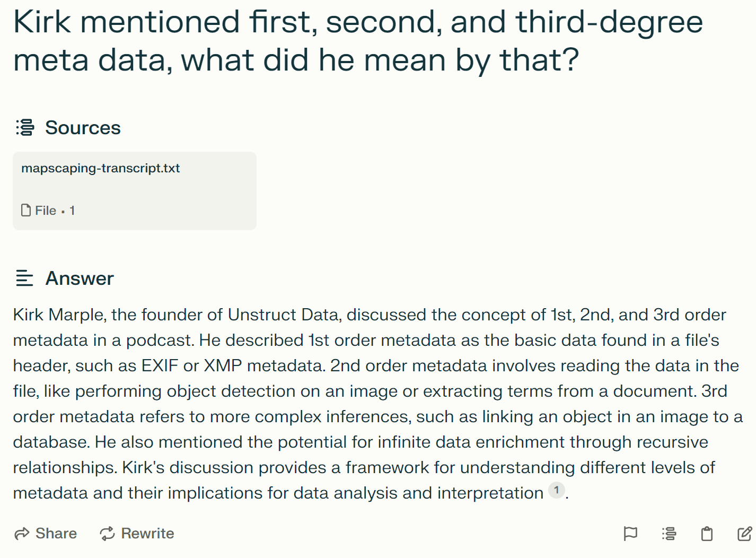The image size is (756, 558).
Task: Click the document icon in the source card
Action: coord(26,211)
